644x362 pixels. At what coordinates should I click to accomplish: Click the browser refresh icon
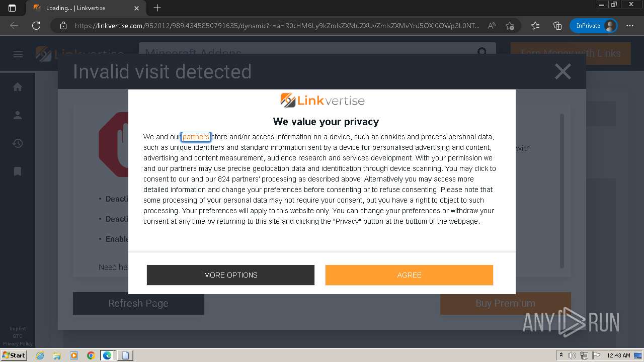(x=36, y=26)
